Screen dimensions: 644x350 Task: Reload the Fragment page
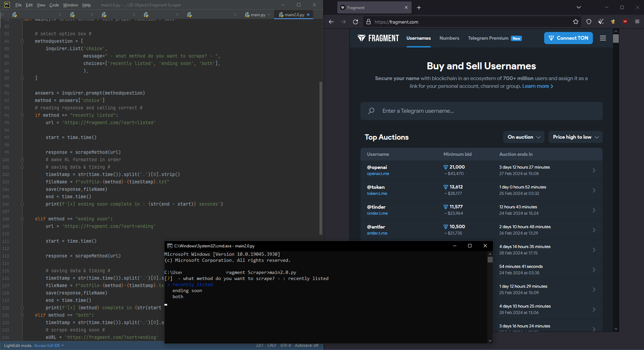click(355, 22)
